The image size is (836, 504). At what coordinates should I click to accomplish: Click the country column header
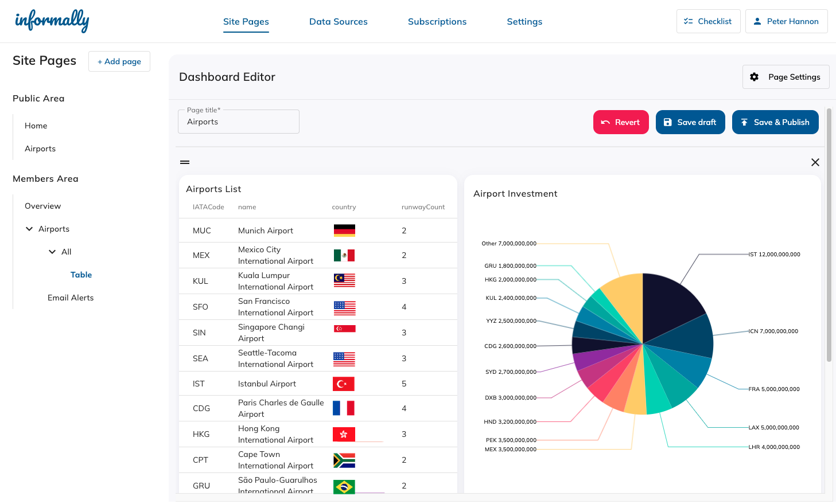344,207
